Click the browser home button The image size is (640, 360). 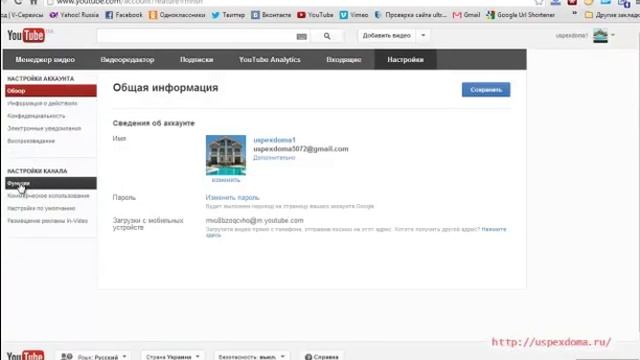pos(33,2)
